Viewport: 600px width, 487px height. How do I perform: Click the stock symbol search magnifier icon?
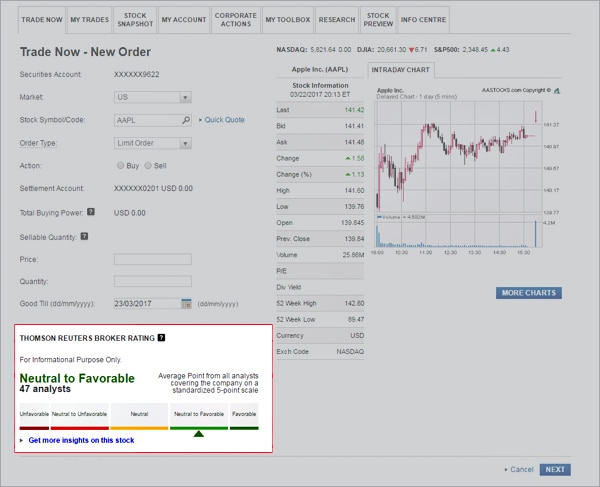186,120
